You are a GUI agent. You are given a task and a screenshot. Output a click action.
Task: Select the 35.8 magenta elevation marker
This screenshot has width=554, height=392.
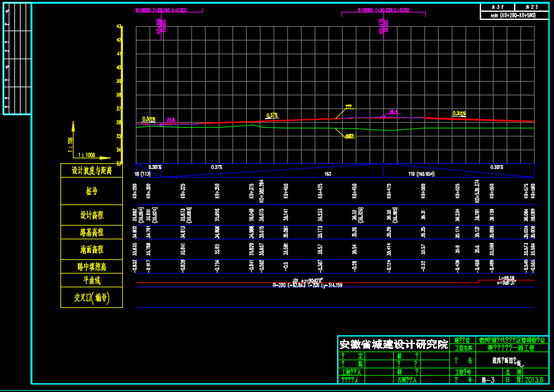pyautogui.click(x=170, y=120)
